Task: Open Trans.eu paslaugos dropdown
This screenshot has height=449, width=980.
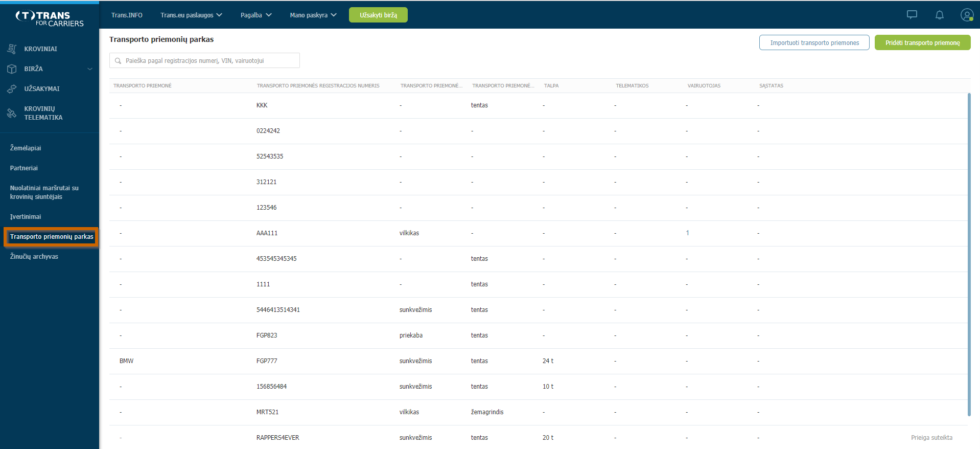Action: pyautogui.click(x=191, y=15)
